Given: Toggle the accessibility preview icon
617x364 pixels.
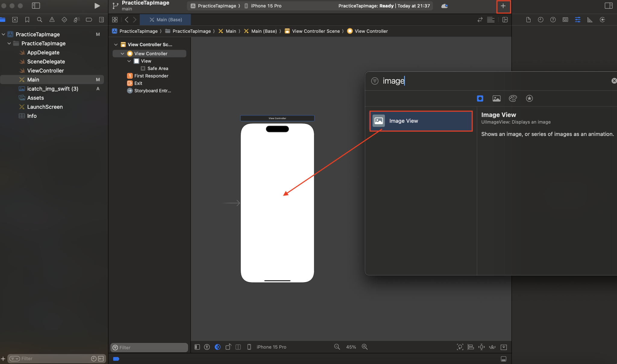Looking at the screenshot, I should click(x=207, y=347).
